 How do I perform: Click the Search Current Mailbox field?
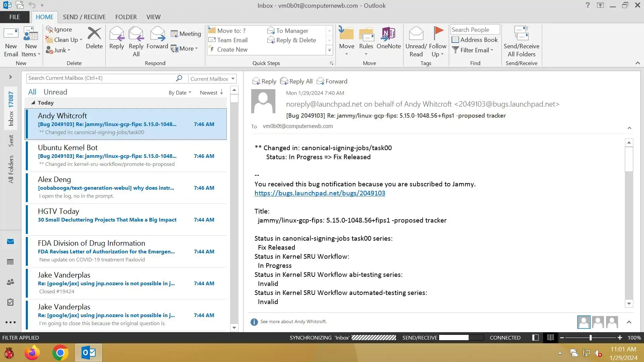101,78
